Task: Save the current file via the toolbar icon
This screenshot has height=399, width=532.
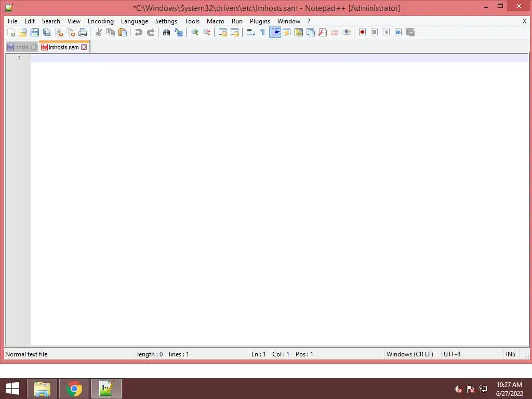Action: click(35, 32)
